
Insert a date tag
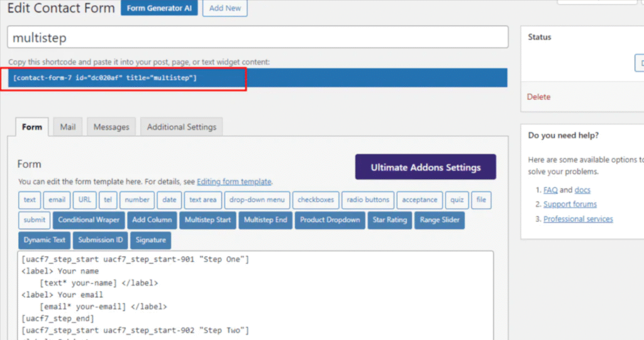point(169,200)
